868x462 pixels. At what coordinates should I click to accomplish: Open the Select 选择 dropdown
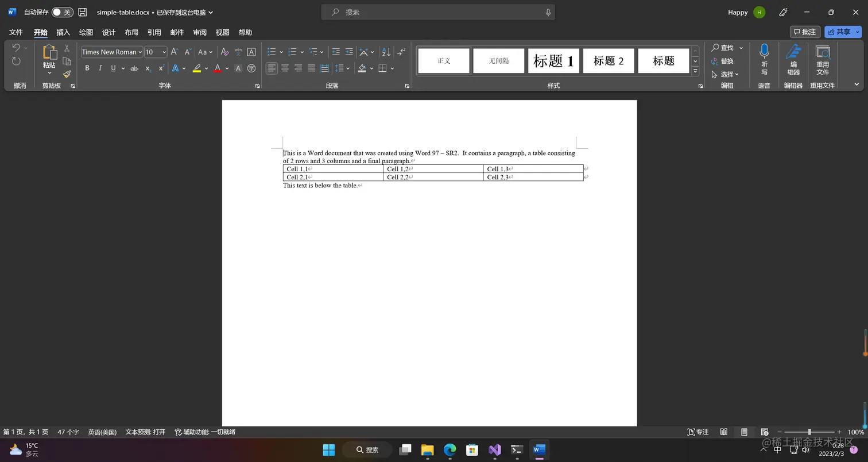point(725,74)
